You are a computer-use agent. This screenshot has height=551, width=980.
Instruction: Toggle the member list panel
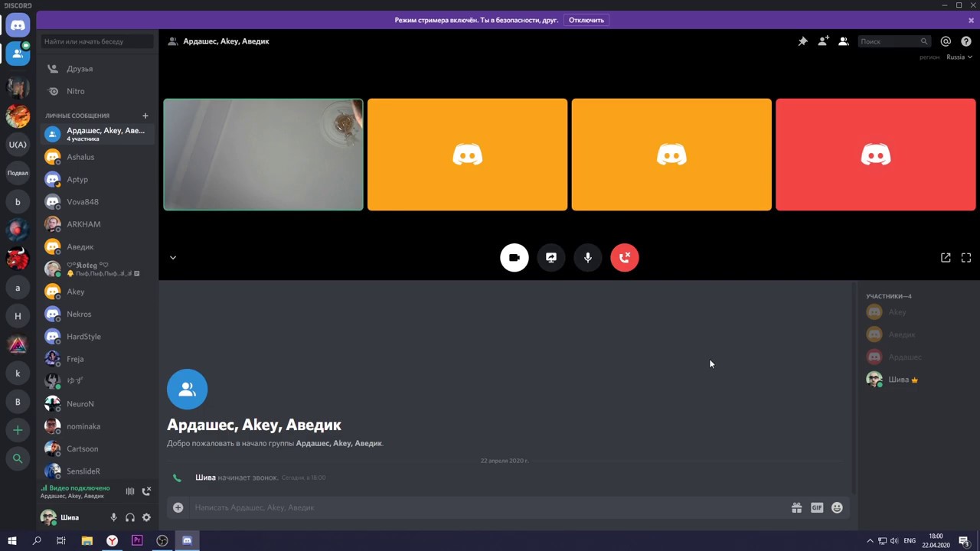pos(844,41)
